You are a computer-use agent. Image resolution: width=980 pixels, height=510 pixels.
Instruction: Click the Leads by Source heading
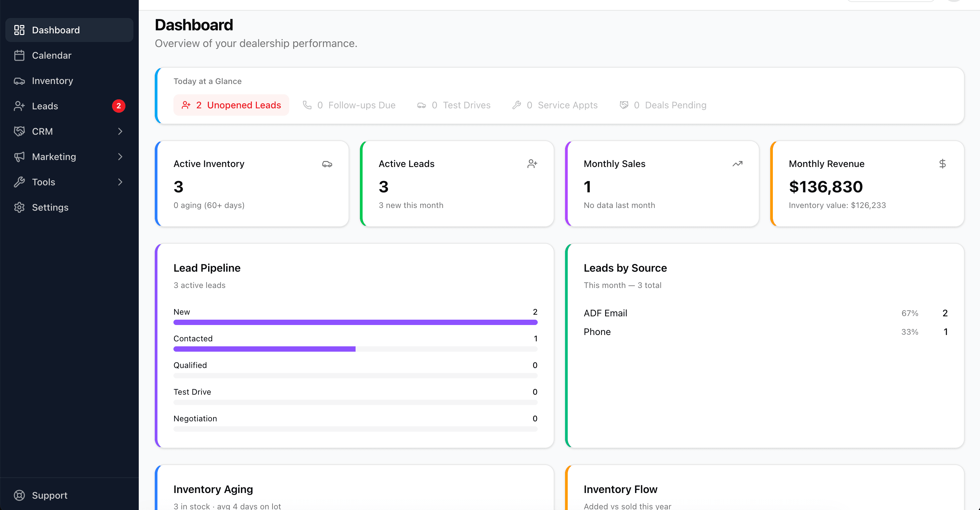[625, 268]
